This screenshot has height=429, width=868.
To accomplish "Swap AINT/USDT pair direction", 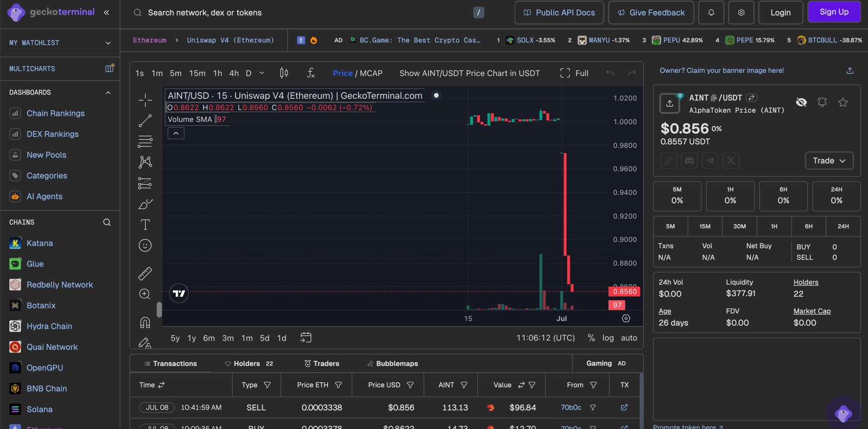I will 751,98.
